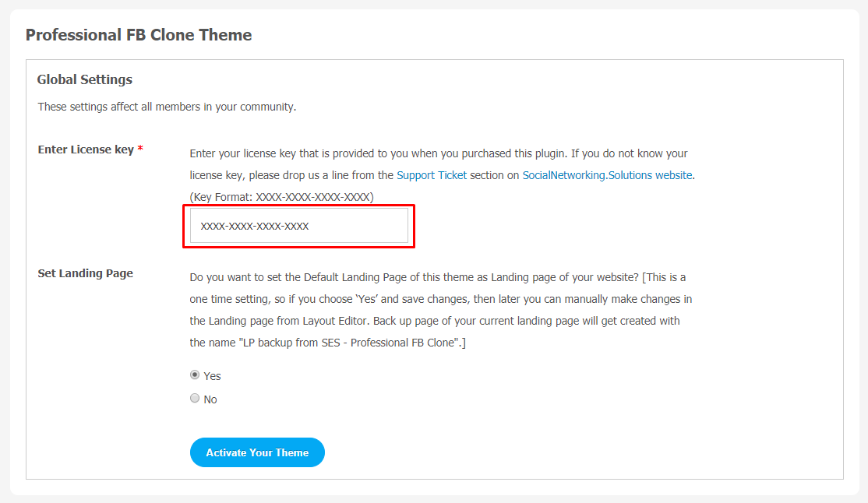This screenshot has width=868, height=503.
Task: Click the Set Landing Page label
Action: point(85,273)
